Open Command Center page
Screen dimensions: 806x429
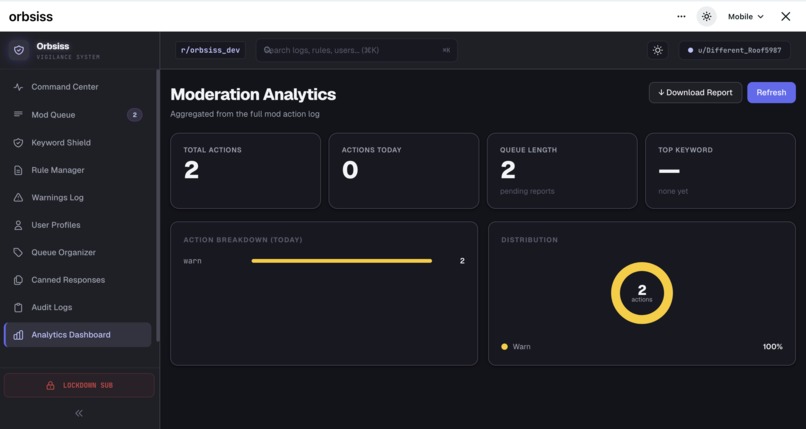(78, 87)
